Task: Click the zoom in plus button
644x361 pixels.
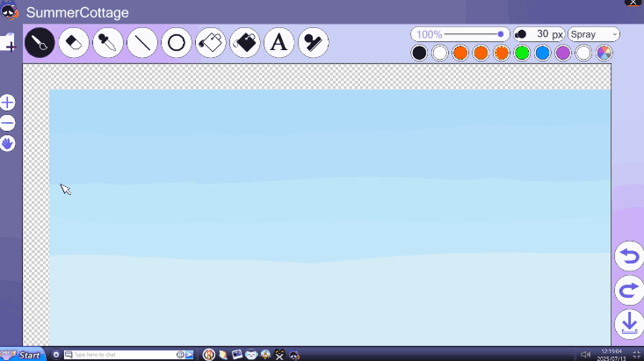Action: [x=8, y=103]
